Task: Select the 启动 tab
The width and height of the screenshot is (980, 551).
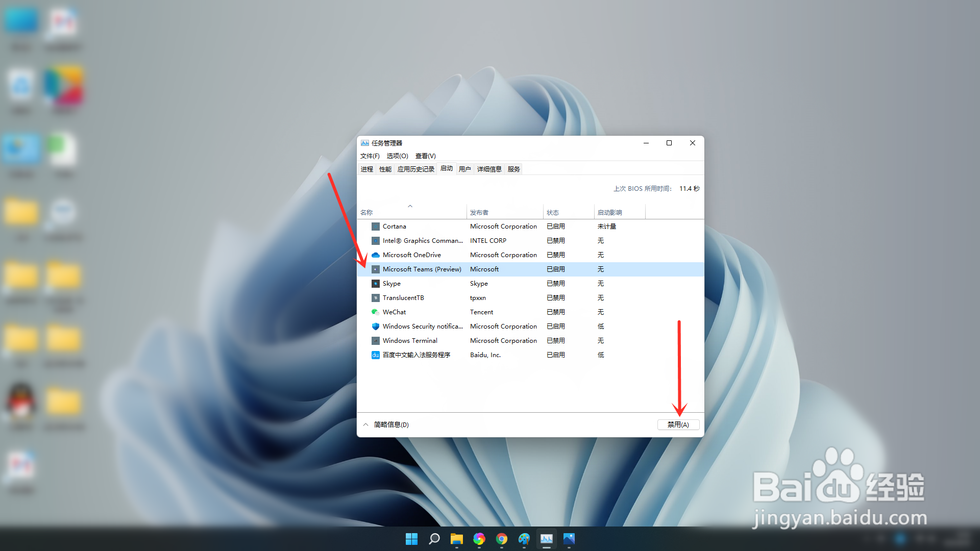Action: 447,168
